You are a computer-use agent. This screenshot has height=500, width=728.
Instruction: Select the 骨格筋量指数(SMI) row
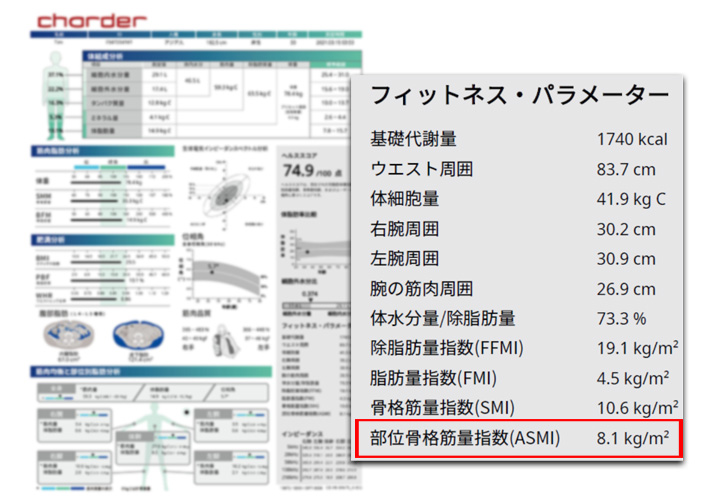[x=519, y=408]
